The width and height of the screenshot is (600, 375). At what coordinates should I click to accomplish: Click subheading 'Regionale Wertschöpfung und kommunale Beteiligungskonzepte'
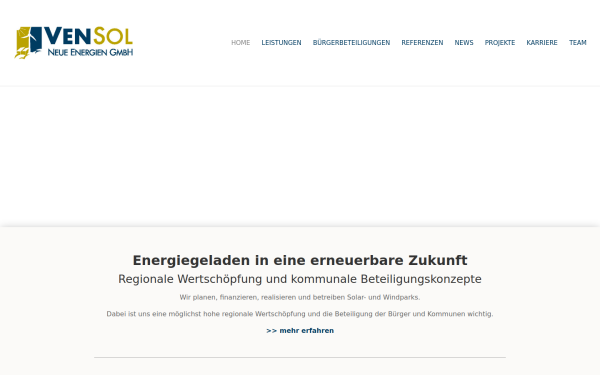point(300,279)
